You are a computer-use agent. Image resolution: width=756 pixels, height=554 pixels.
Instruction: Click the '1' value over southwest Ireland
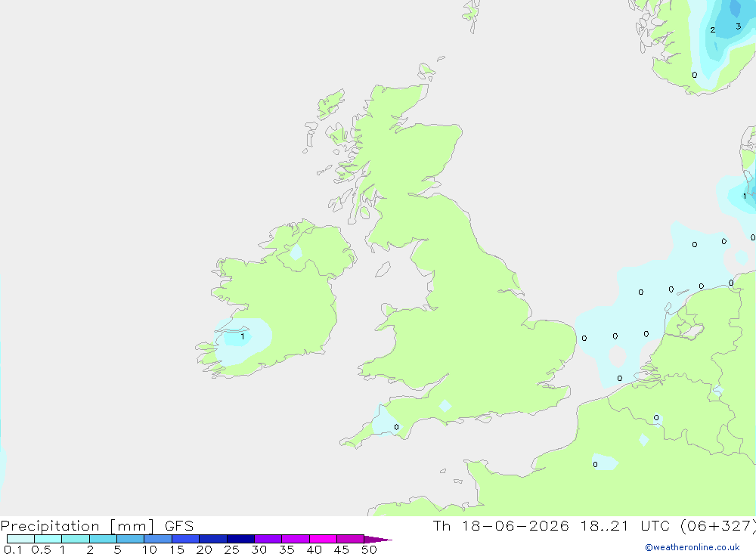point(243,336)
